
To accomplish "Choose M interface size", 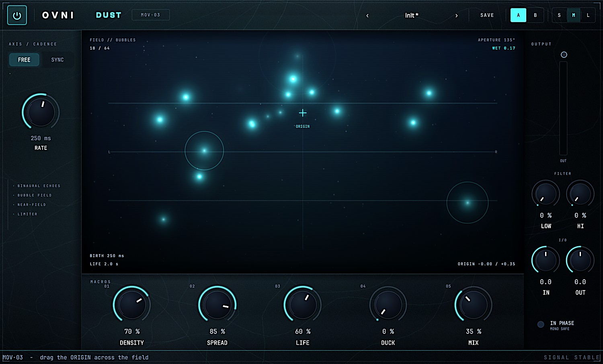I will [x=574, y=15].
